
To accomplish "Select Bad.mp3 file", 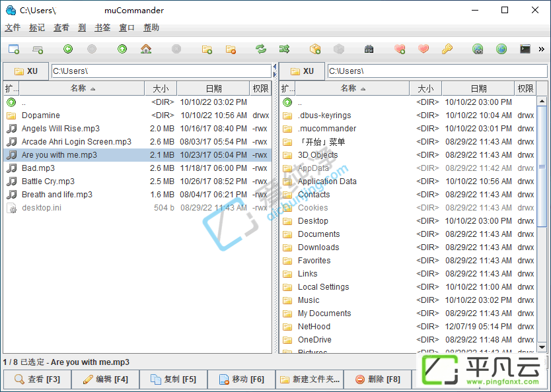I will 137,168.
